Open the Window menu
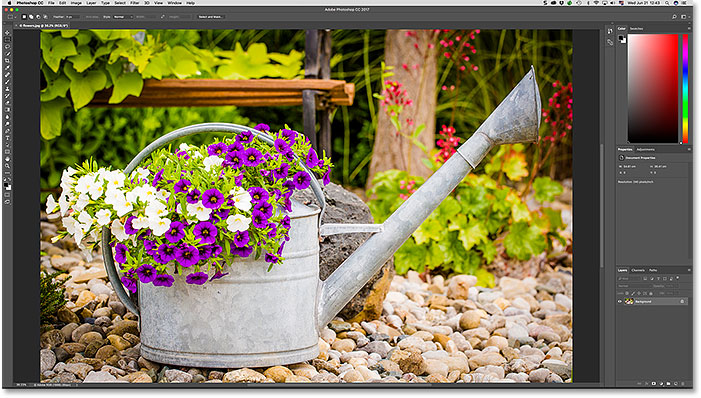 [174, 3]
